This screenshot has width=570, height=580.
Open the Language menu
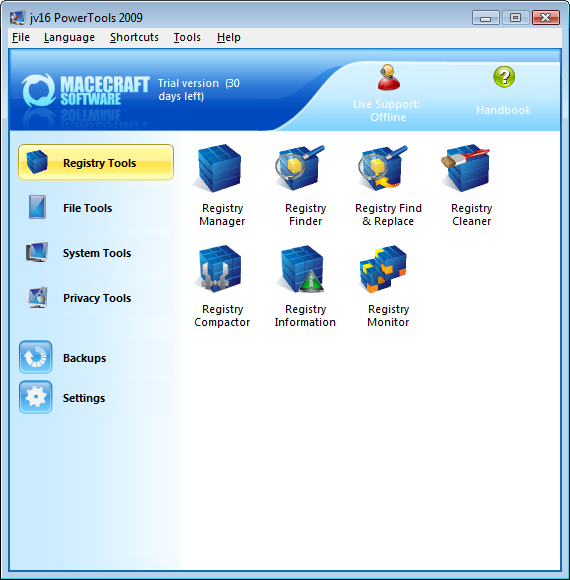[69, 37]
